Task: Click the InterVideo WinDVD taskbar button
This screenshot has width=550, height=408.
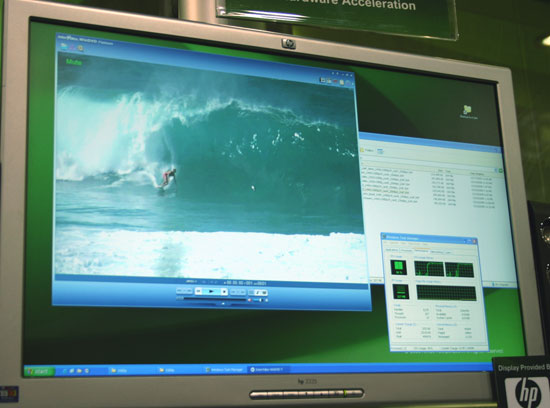Action: pos(269,369)
